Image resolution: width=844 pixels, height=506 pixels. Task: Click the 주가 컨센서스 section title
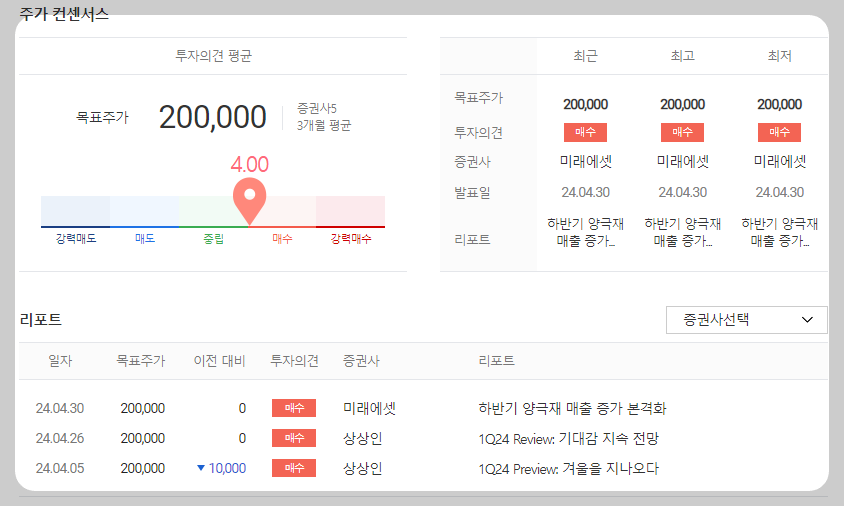point(64,13)
